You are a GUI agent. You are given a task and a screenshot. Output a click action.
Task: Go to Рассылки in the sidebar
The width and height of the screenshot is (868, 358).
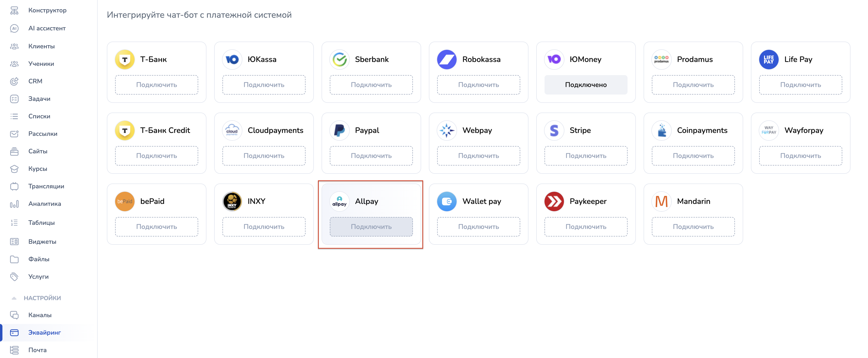pos(43,134)
